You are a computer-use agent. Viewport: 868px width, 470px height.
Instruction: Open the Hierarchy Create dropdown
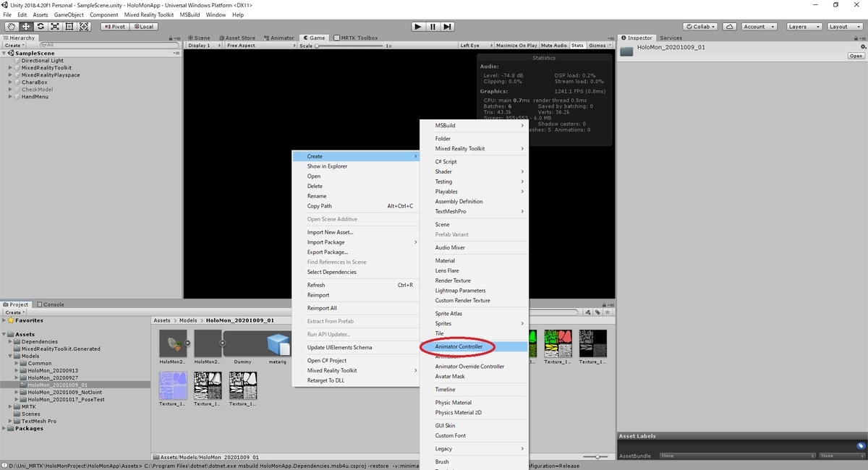point(14,45)
